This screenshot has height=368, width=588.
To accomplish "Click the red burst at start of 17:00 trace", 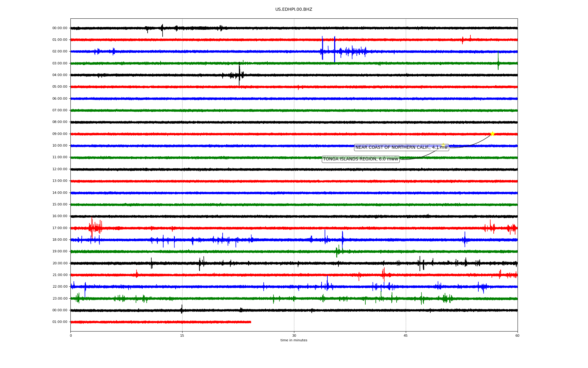I will [x=95, y=228].
